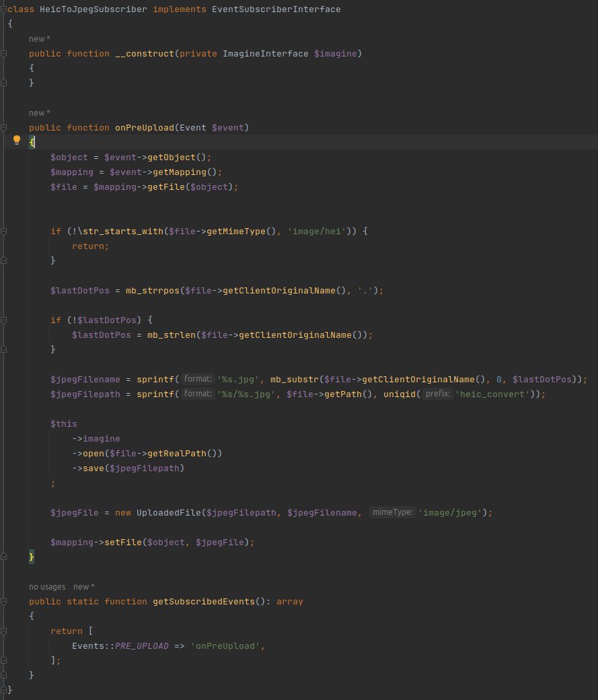This screenshot has height=700, width=598.
Task: Click the getObject() method call
Action: click(177, 157)
